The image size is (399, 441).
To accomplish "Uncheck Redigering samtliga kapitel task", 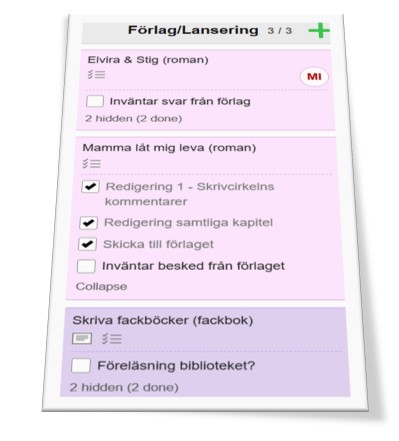I will pos(88,223).
